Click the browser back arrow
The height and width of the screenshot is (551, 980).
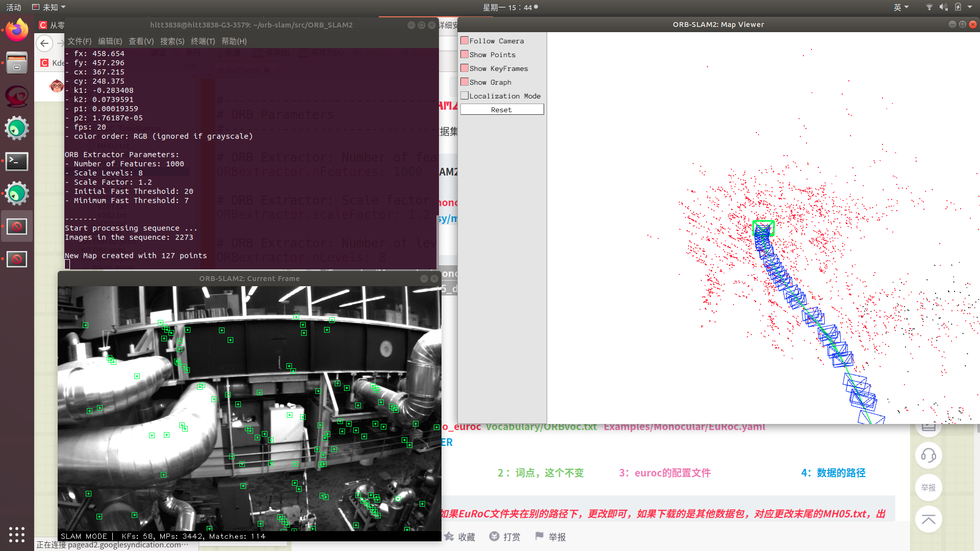(x=44, y=43)
